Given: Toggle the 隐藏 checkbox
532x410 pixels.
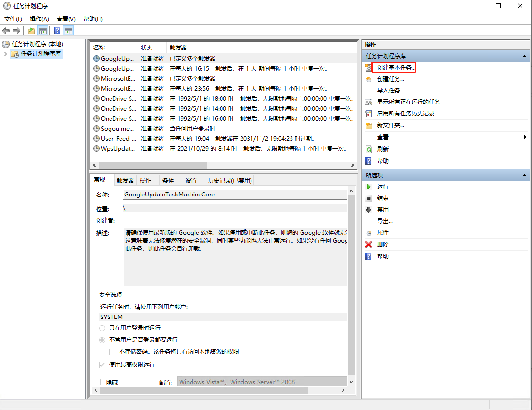Looking at the screenshot, I should 98,382.
